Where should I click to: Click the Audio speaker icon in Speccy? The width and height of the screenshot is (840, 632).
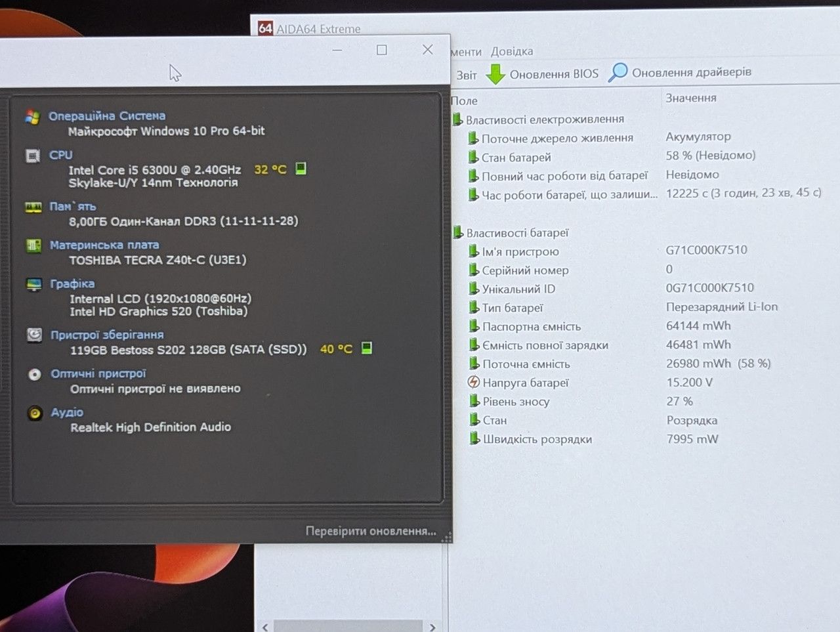click(35, 413)
